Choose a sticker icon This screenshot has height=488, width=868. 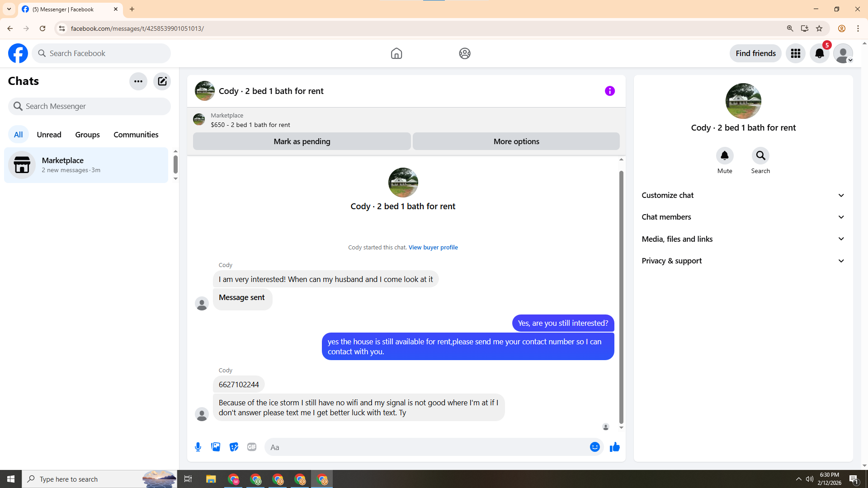(234, 447)
